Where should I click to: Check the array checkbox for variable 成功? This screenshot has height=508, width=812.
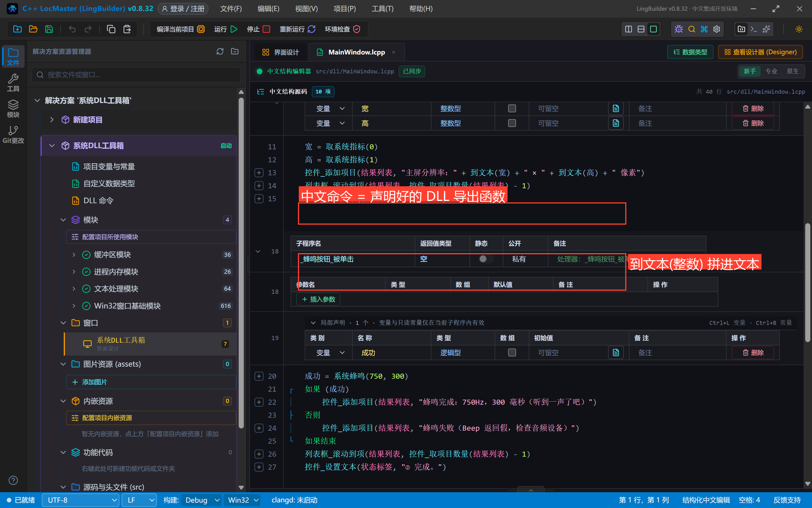(x=512, y=352)
